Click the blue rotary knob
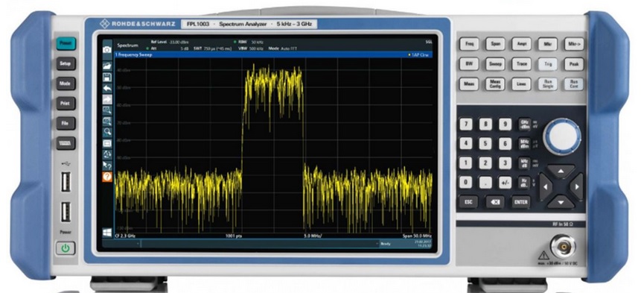Viewport: 644px width, 293px height. coord(562,136)
